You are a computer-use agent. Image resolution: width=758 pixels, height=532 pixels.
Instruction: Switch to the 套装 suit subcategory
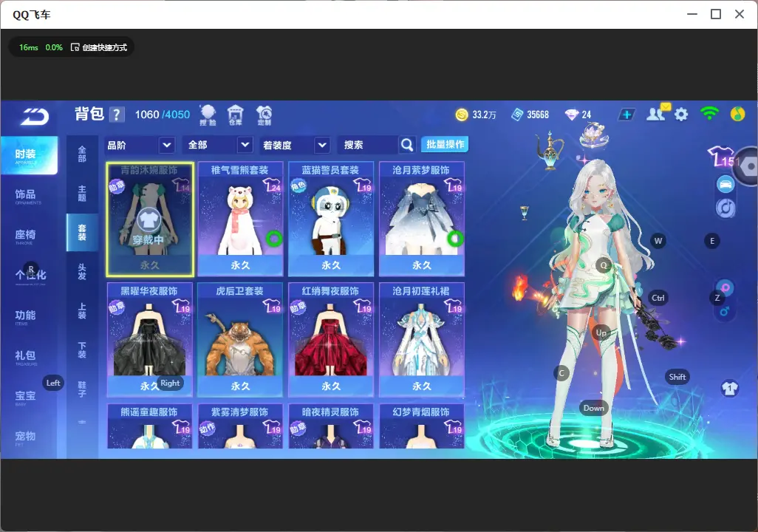click(x=82, y=232)
